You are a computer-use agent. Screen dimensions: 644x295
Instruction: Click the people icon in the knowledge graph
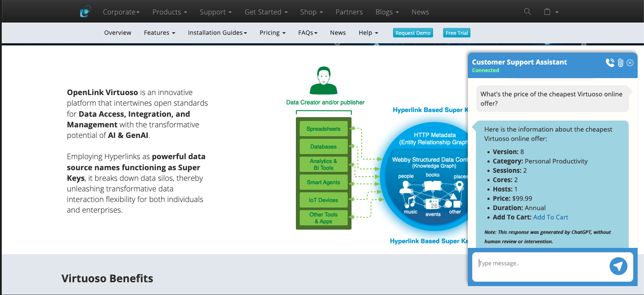406,188
